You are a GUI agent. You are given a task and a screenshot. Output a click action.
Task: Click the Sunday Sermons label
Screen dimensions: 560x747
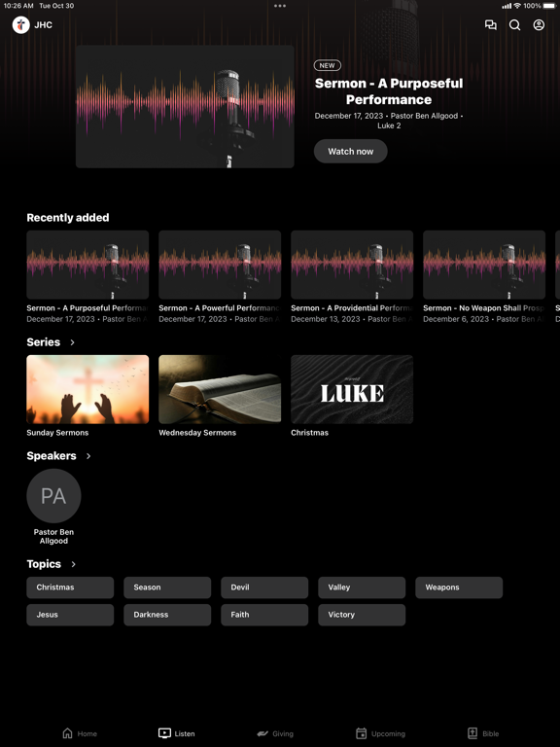pos(57,433)
